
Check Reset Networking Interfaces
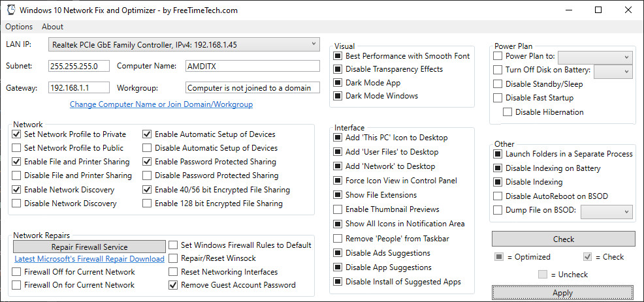click(173, 271)
